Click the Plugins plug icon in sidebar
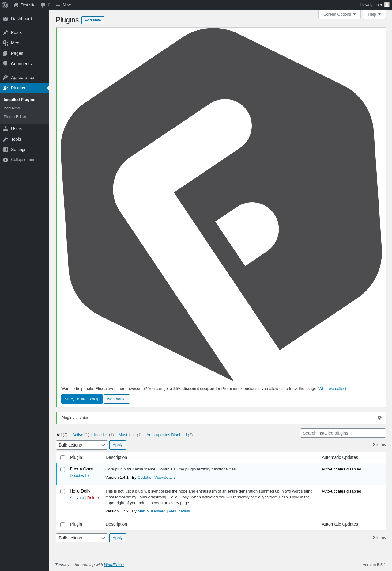Image resolution: width=392 pixels, height=571 pixels. [x=6, y=88]
